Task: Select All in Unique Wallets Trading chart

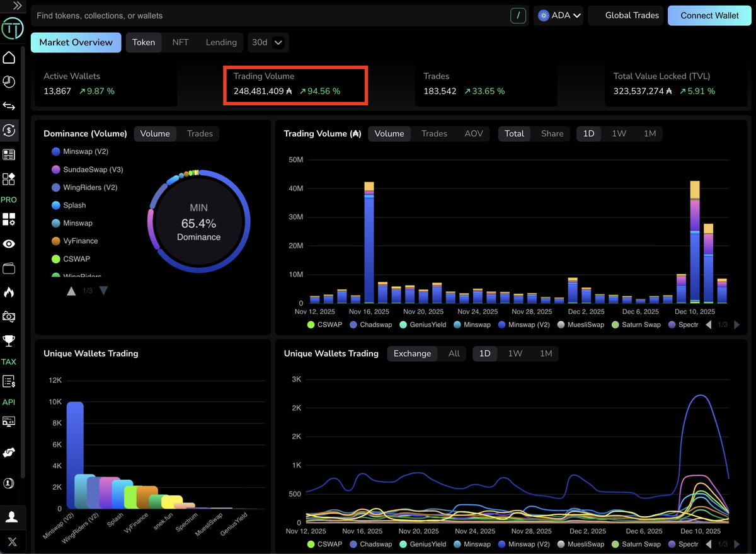Action: point(454,354)
